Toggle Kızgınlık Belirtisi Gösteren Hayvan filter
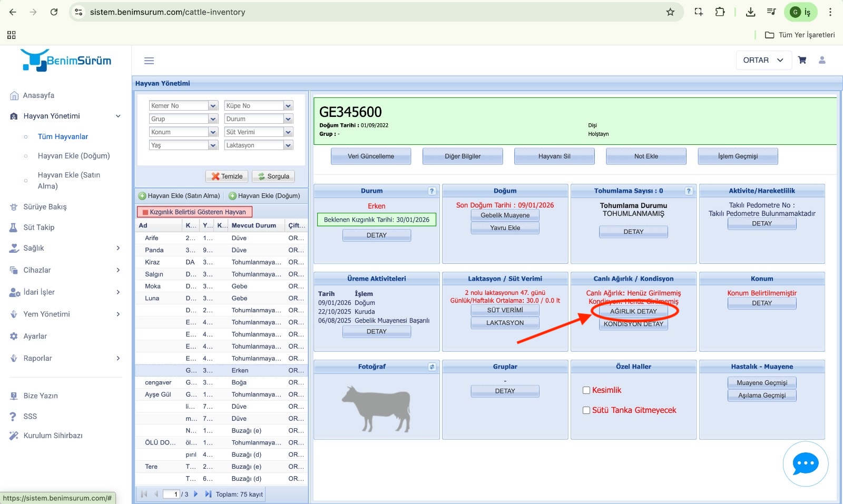The width and height of the screenshot is (843, 504). [194, 212]
